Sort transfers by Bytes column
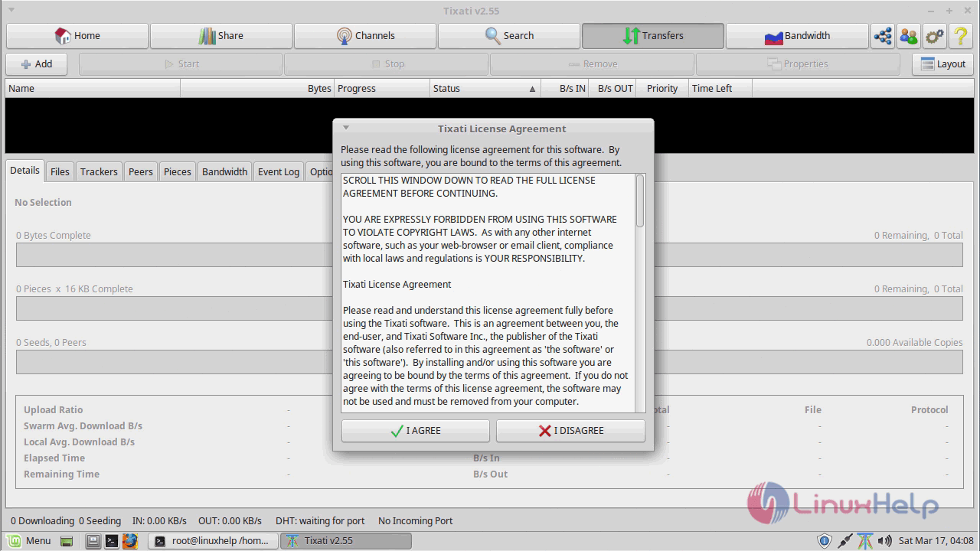 point(257,89)
